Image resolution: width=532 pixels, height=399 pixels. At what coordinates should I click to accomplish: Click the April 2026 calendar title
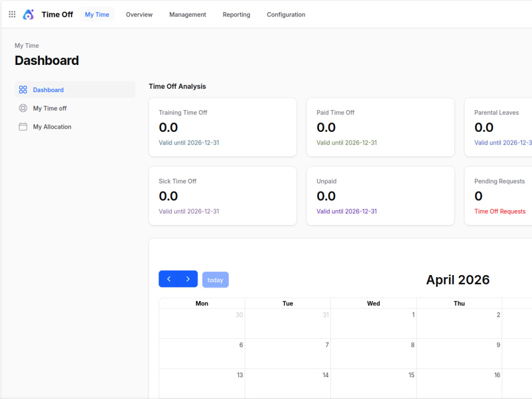(x=458, y=280)
